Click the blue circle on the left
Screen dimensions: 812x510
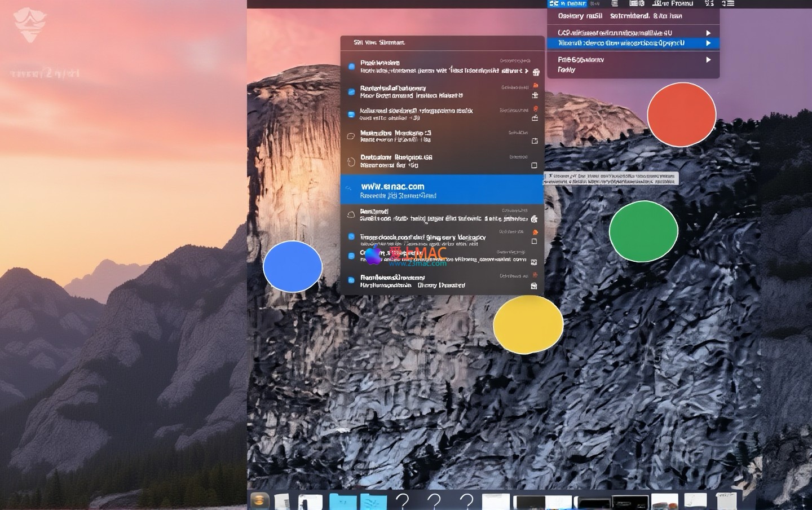pyautogui.click(x=293, y=266)
